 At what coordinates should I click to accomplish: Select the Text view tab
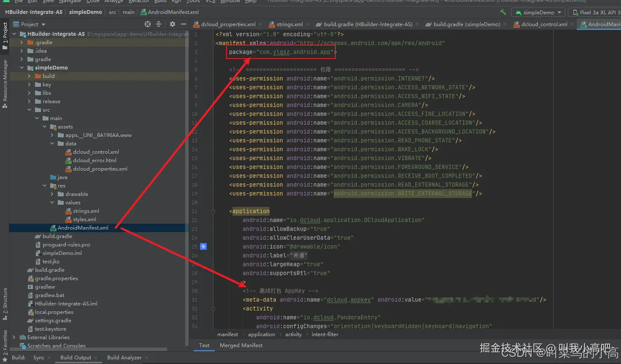[x=204, y=345]
